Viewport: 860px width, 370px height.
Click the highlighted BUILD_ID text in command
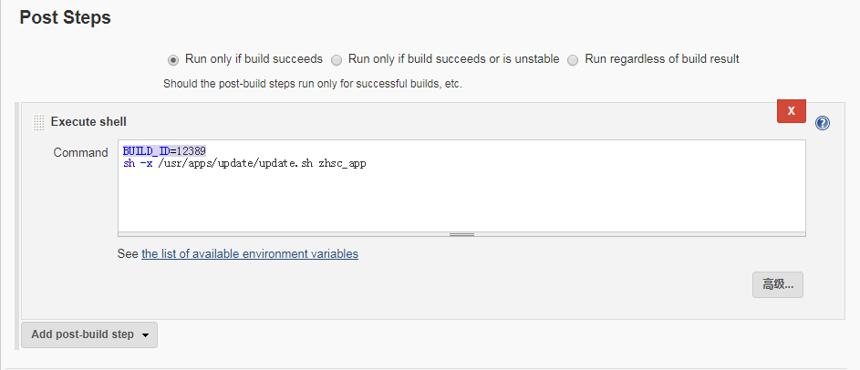point(145,151)
